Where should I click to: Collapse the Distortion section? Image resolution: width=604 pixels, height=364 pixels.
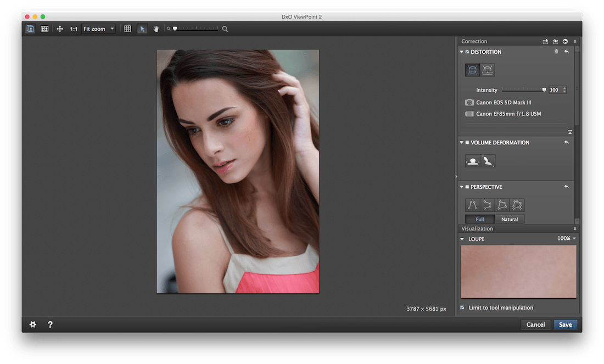click(x=461, y=52)
